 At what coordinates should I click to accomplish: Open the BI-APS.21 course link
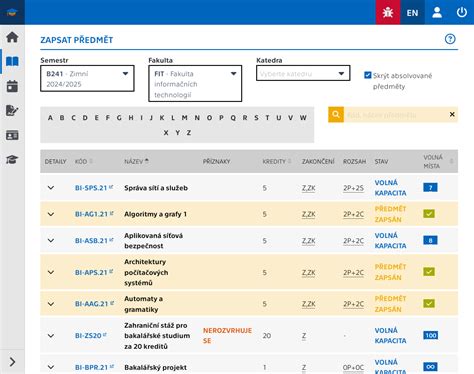click(94, 272)
